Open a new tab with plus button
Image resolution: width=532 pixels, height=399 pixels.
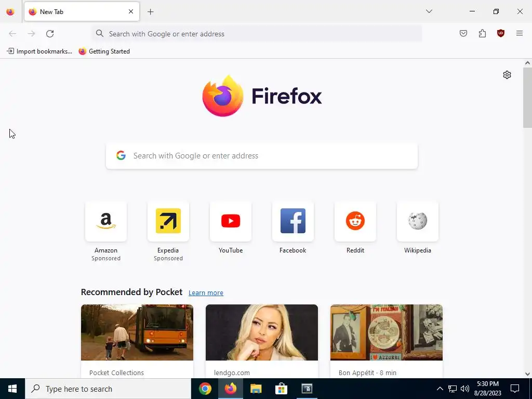click(151, 12)
